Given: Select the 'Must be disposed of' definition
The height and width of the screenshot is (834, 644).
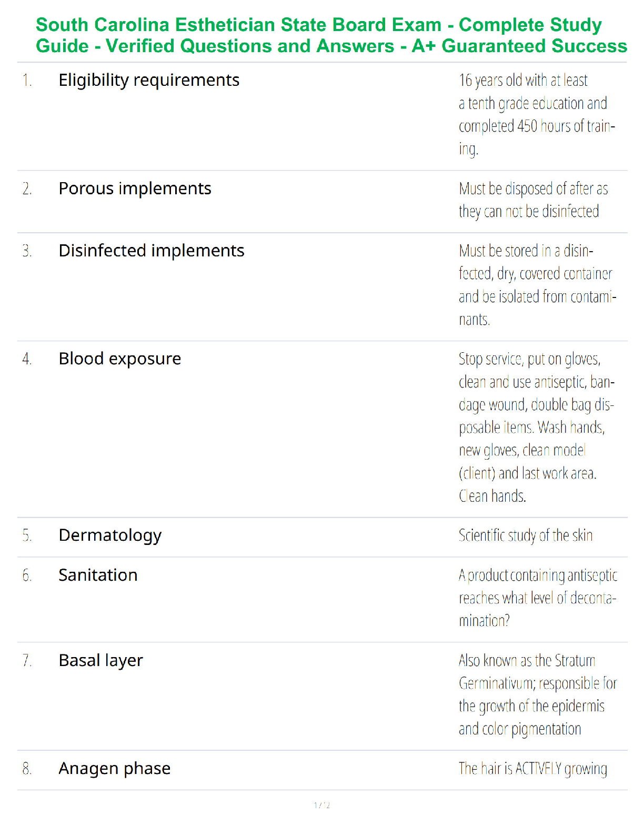Looking at the screenshot, I should coord(533,200).
